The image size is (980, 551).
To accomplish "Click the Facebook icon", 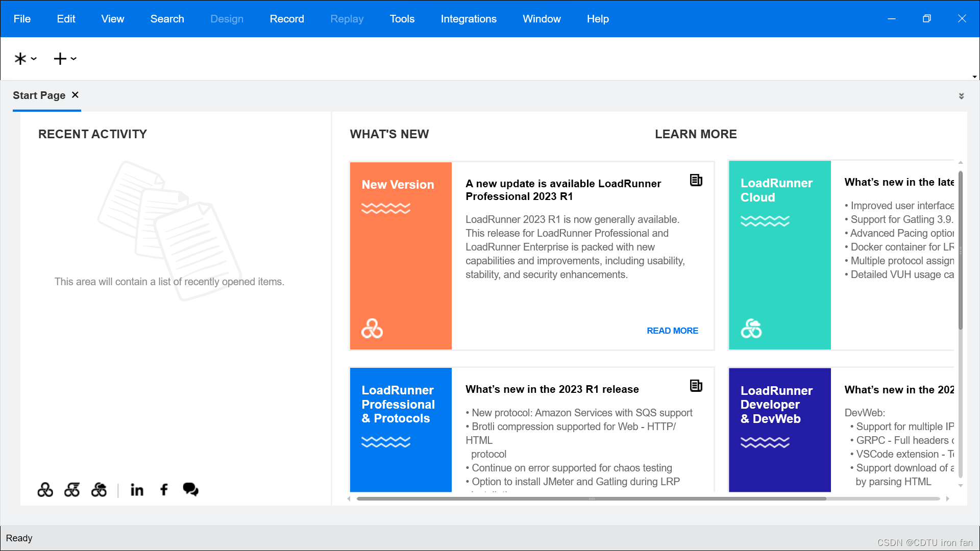I will [164, 490].
